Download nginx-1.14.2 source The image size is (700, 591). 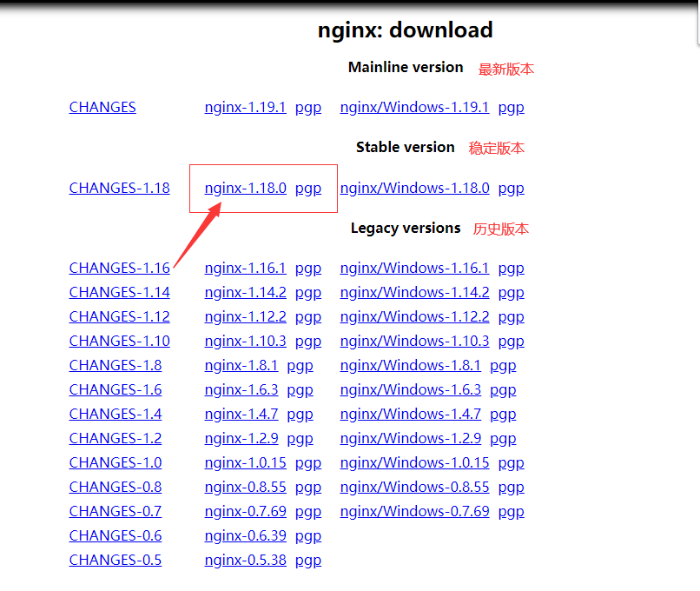pyautogui.click(x=245, y=292)
